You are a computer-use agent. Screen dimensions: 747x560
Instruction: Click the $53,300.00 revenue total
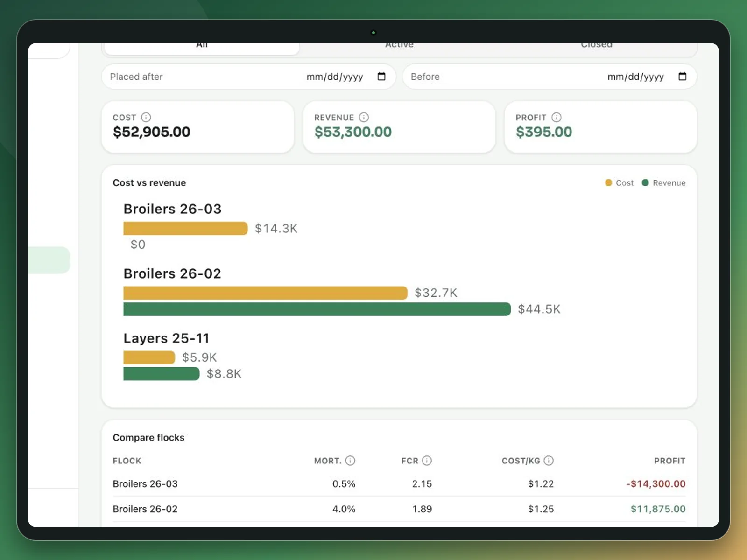353,132
